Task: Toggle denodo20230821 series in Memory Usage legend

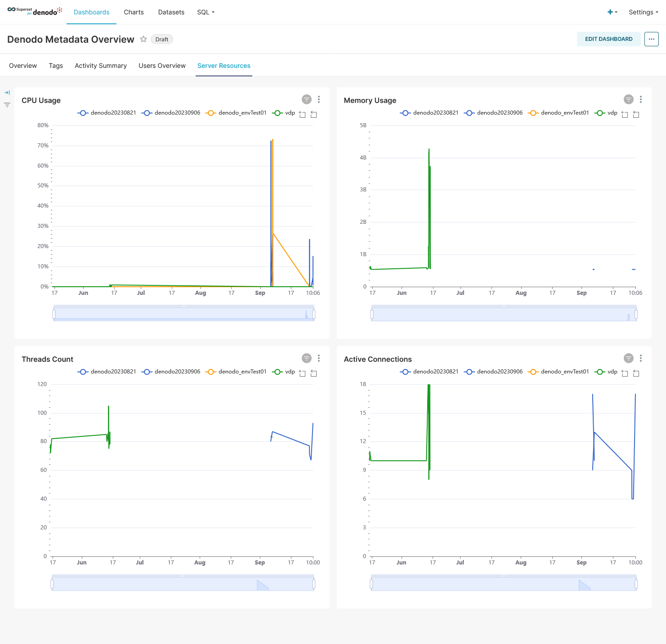Action: click(x=429, y=113)
